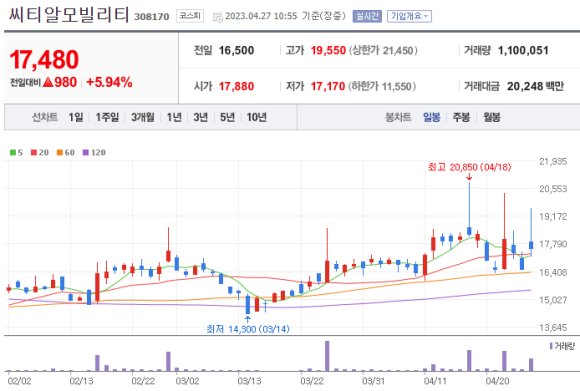Click the 02/02 date label on axis
This screenshot has width=580, height=391.
pyautogui.click(x=19, y=381)
